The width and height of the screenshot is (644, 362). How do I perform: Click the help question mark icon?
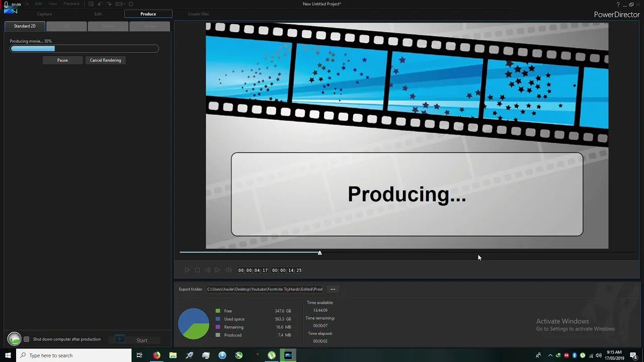pyautogui.click(x=618, y=5)
